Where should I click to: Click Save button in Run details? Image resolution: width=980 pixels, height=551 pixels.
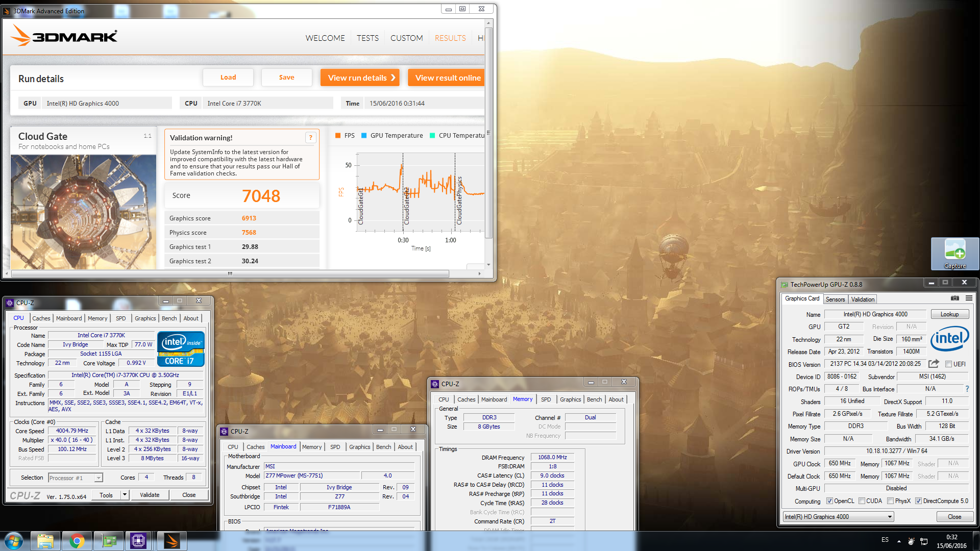pos(286,78)
